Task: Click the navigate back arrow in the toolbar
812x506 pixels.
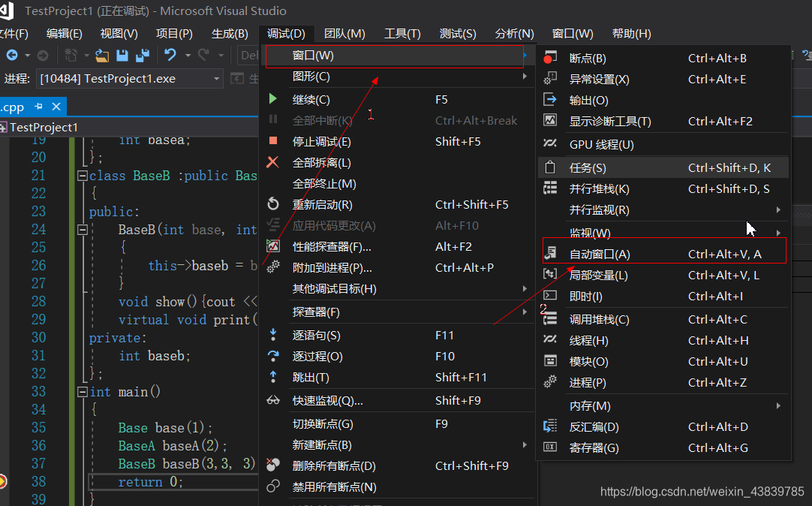Action: pyautogui.click(x=12, y=55)
